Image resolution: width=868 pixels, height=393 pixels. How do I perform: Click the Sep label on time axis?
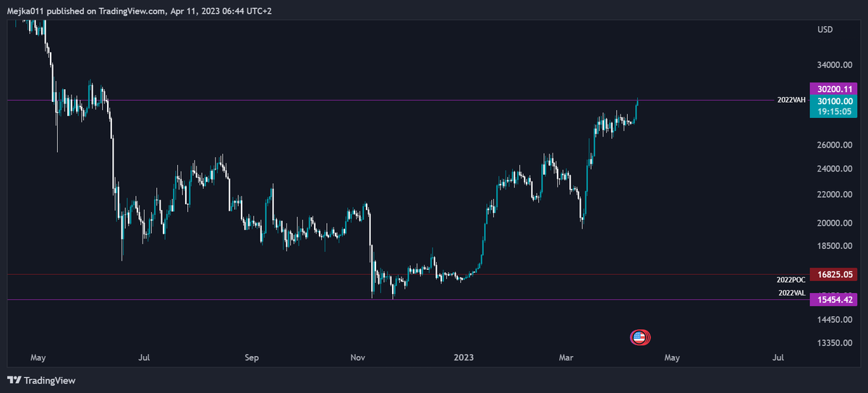[251, 358]
